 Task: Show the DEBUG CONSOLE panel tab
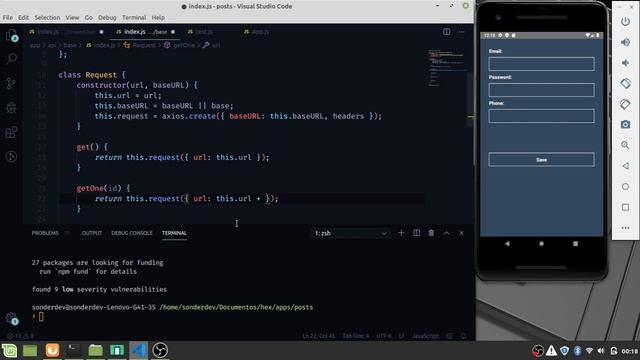click(x=131, y=233)
